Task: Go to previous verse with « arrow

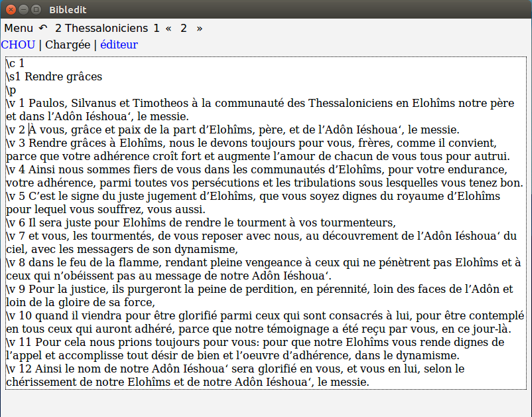Action: pos(168,29)
